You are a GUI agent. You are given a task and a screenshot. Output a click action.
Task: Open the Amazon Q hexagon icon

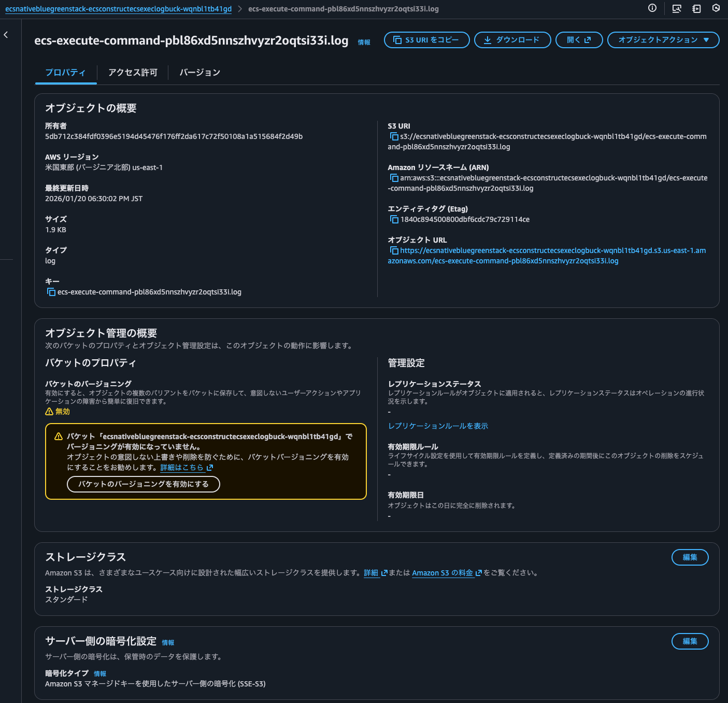pyautogui.click(x=717, y=8)
